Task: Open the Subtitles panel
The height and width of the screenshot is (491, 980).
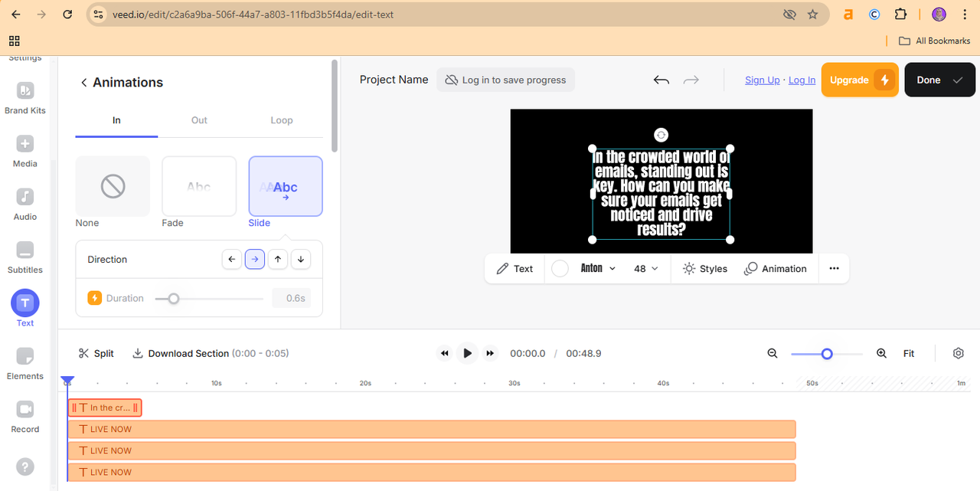Action: [25, 257]
